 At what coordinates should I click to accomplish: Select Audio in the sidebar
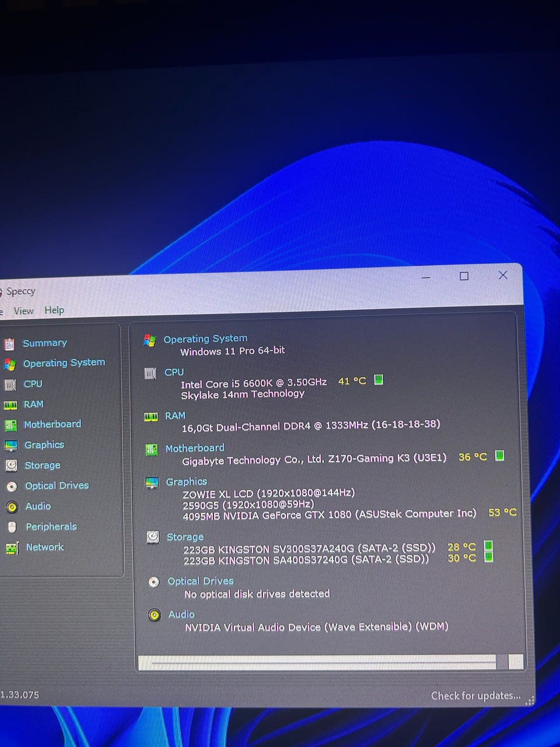pos(38,507)
